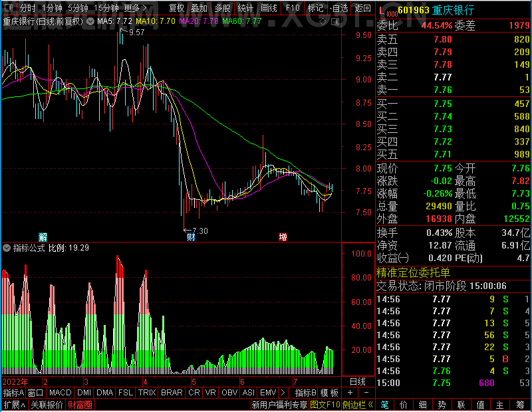This screenshot has width=532, height=412.
Task: Remove the stock from watchlist with -自选
Action: click(x=338, y=8)
